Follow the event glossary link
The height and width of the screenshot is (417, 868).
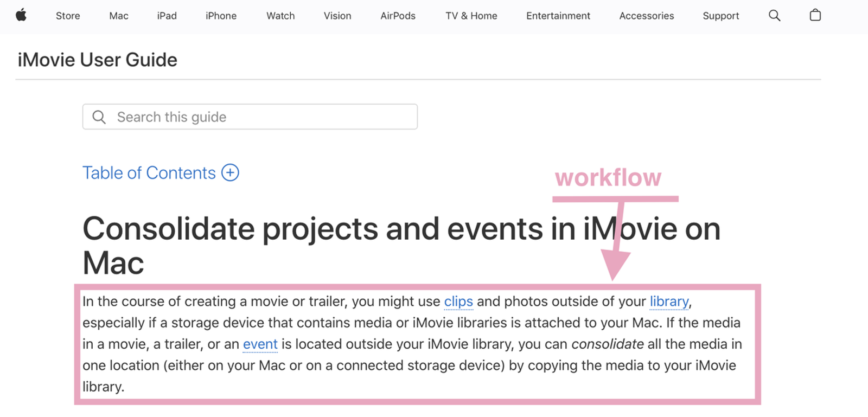coord(260,344)
